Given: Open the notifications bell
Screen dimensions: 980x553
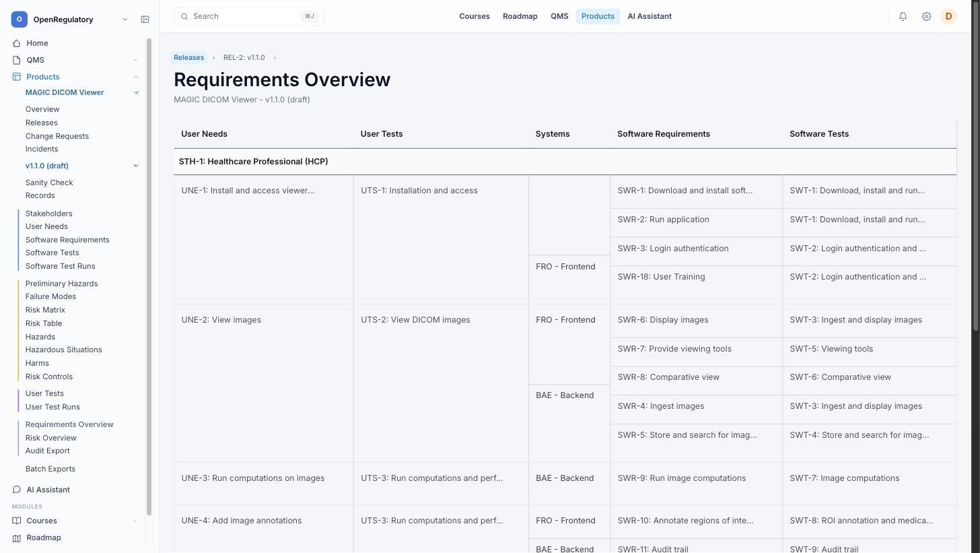Looking at the screenshot, I should coord(903,16).
